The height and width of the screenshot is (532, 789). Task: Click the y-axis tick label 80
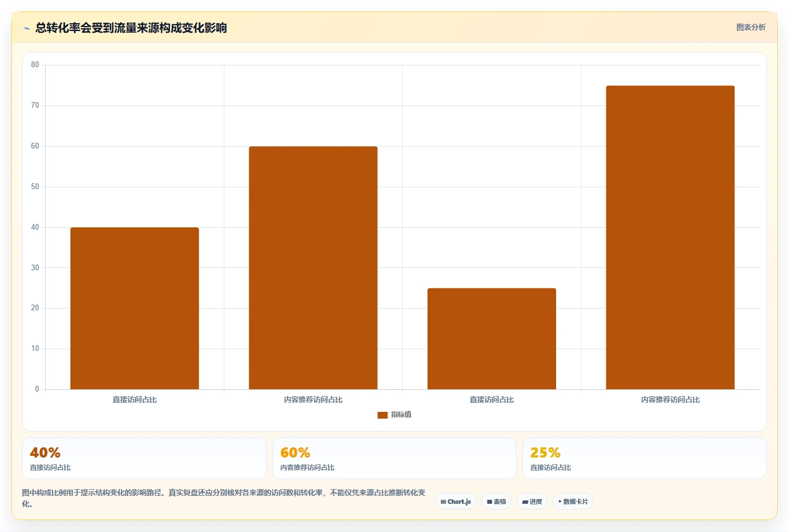click(35, 65)
